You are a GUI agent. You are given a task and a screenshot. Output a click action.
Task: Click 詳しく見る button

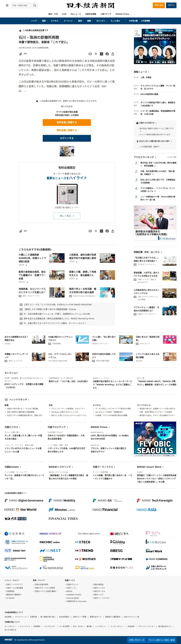click(67, 216)
